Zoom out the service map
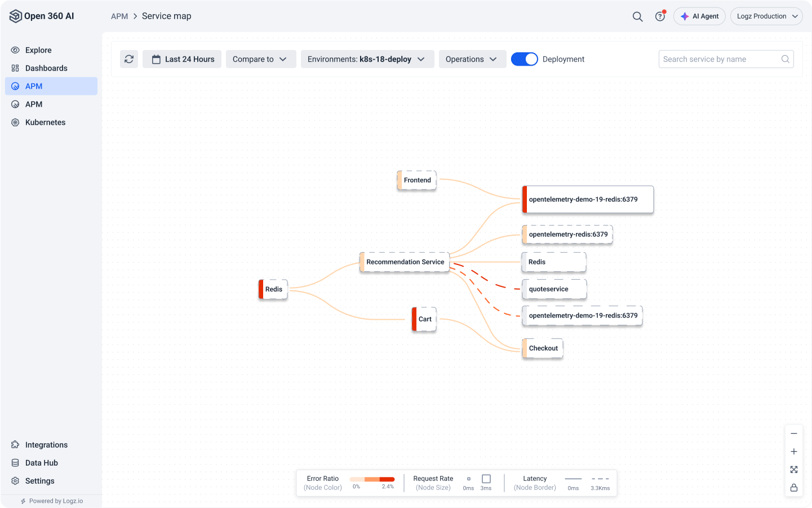Screen dimensions: 812x508 (x=793, y=434)
